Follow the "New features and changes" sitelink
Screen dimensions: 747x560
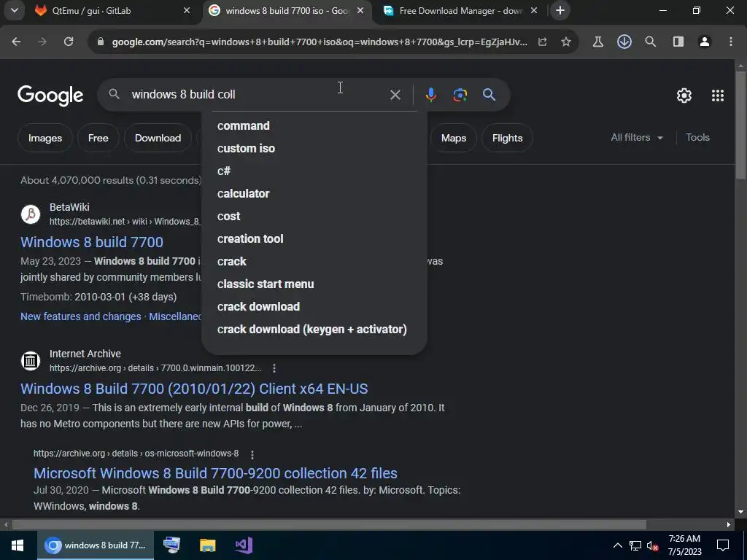coord(80,316)
